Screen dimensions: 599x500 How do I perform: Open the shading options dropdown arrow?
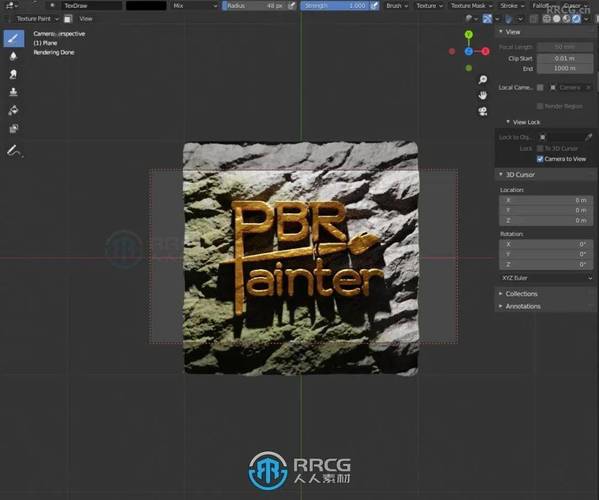[x=586, y=19]
